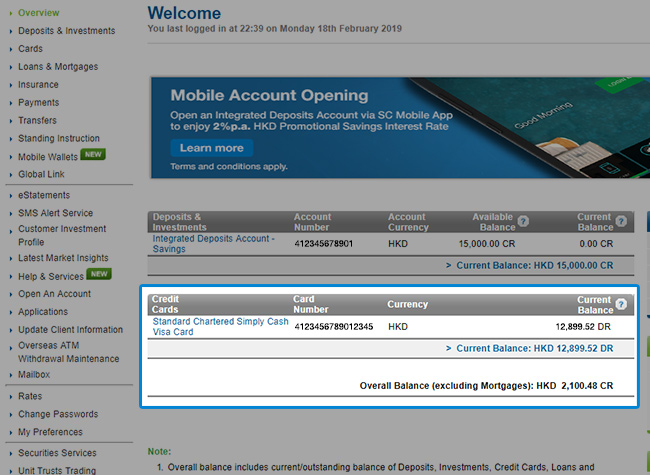Click the Learn more banner button
This screenshot has width=650, height=475.
[211, 148]
